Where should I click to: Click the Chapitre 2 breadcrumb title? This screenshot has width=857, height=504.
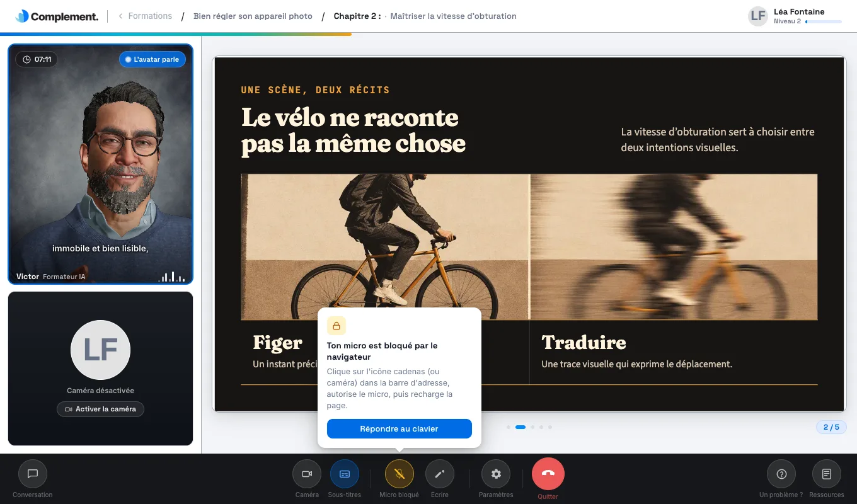[x=357, y=16]
